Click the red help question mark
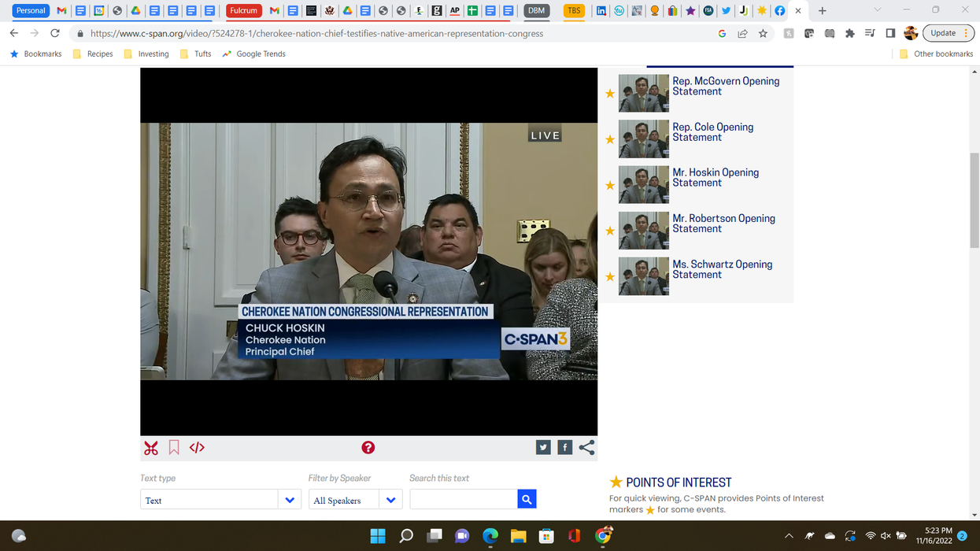The image size is (980, 551). click(x=368, y=448)
